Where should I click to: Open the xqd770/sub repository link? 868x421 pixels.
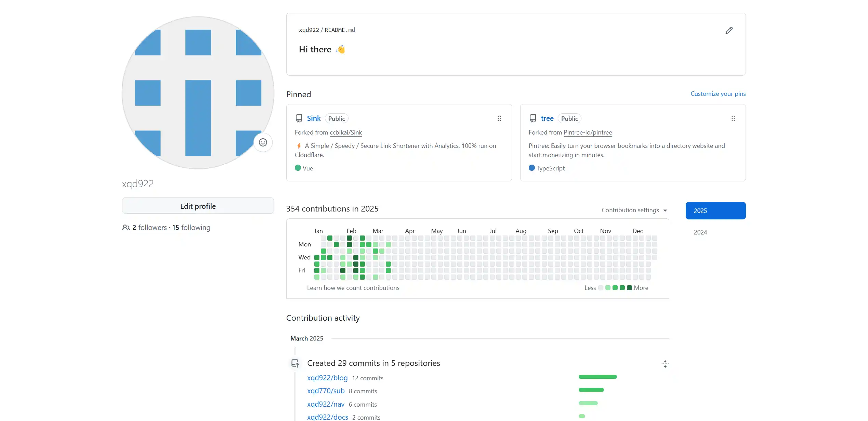pyautogui.click(x=326, y=391)
